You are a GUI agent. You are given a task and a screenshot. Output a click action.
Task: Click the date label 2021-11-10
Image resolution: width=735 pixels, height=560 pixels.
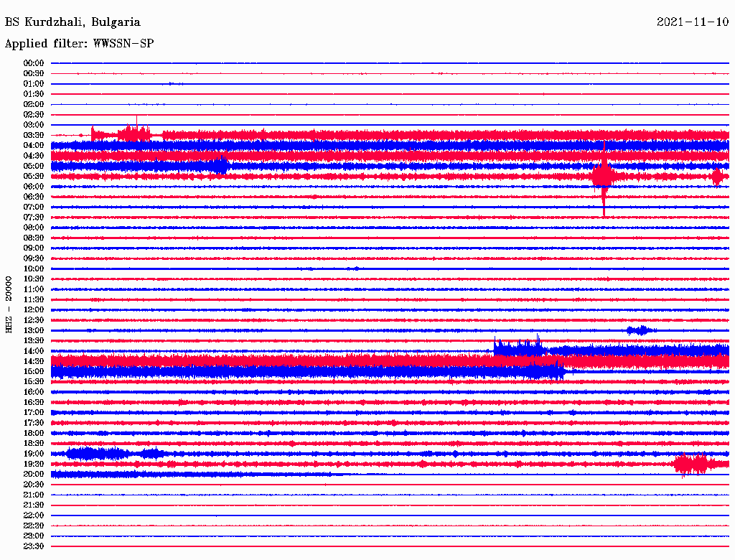click(x=693, y=22)
